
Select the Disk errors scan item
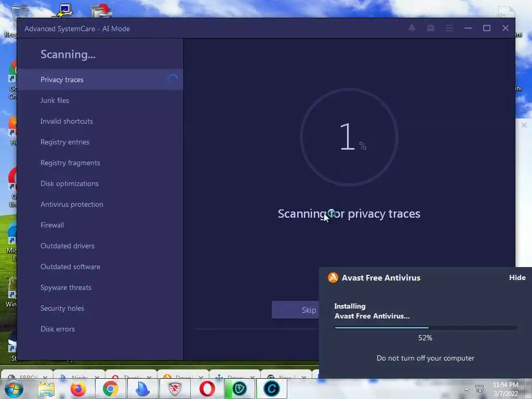point(100,329)
